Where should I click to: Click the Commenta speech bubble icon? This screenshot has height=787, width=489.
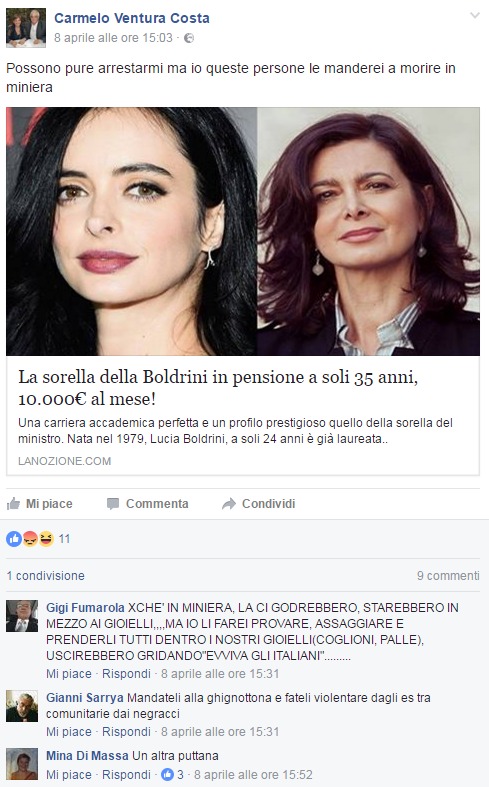pos(113,504)
